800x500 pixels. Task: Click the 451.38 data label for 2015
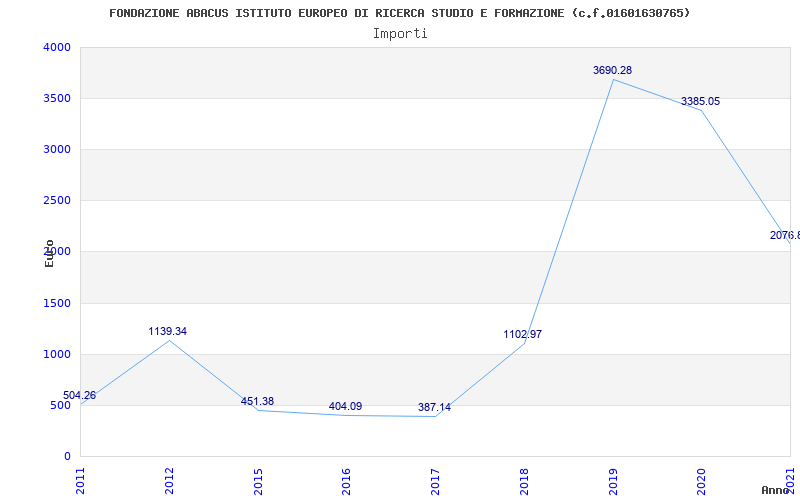tap(257, 402)
